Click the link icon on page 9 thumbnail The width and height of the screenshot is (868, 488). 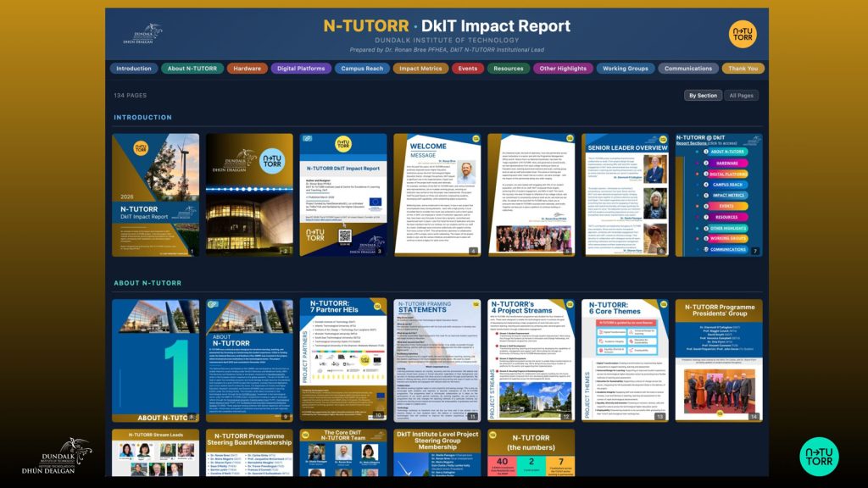[x=213, y=304]
